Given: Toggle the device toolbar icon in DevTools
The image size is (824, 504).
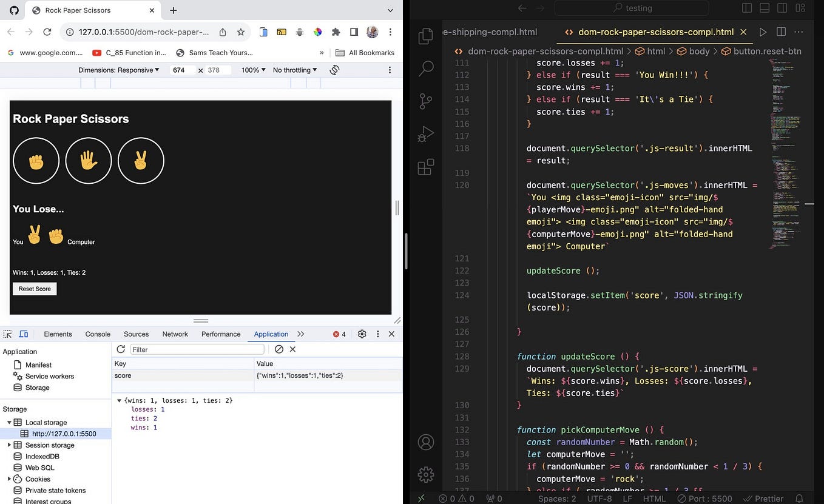Looking at the screenshot, I should [23, 334].
